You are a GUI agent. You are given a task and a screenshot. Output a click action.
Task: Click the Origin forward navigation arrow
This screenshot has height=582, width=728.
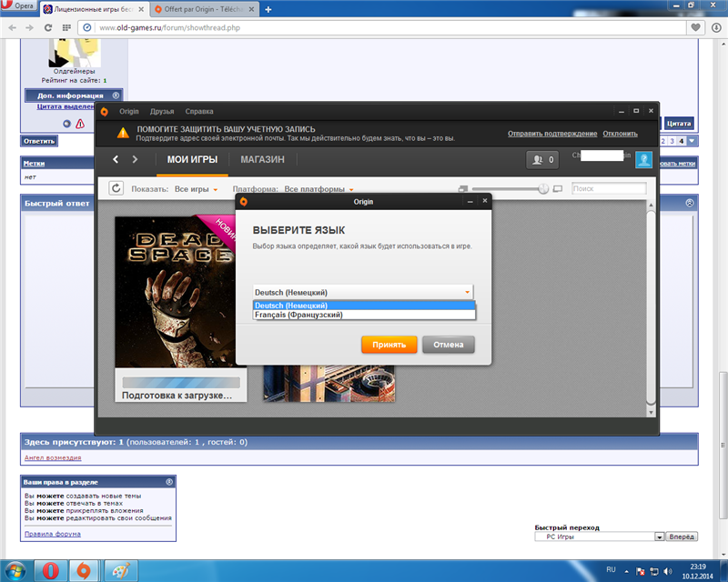[135, 160]
